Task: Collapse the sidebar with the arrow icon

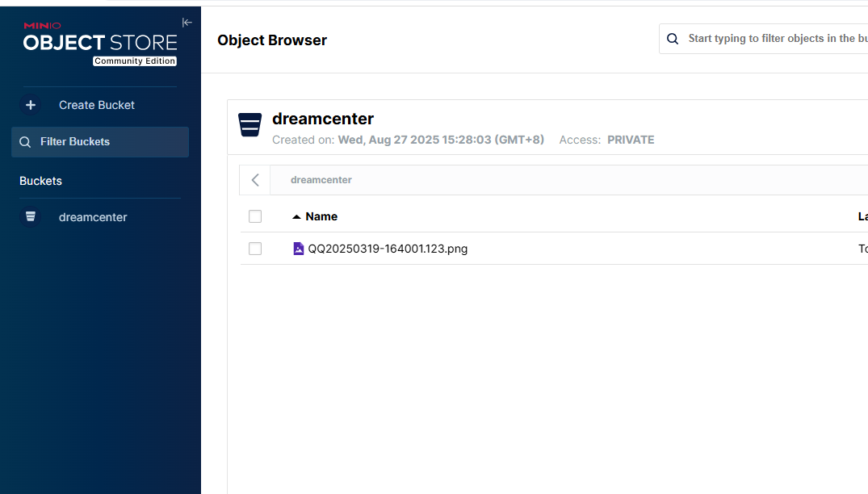Action: click(x=187, y=23)
